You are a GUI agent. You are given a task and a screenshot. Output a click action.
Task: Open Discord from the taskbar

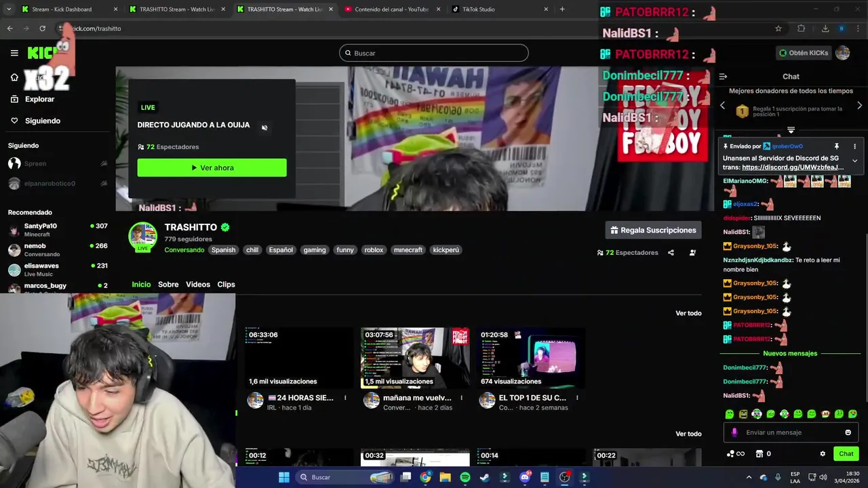[525, 477]
